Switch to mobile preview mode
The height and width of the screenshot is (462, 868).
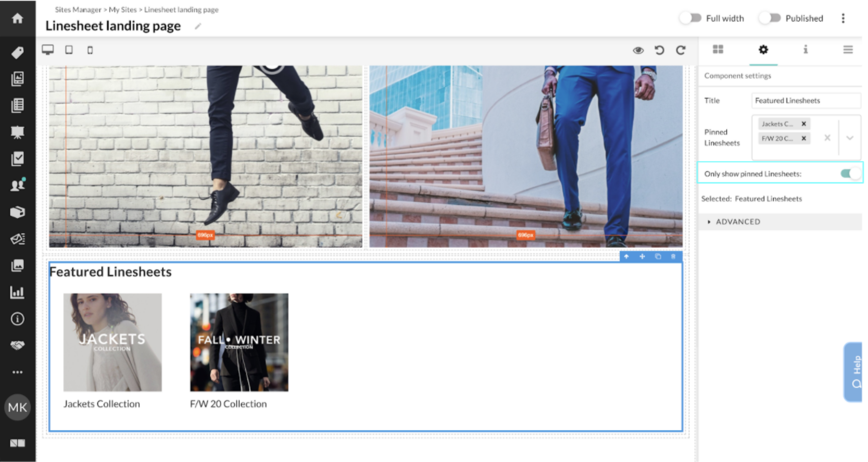pyautogui.click(x=90, y=50)
